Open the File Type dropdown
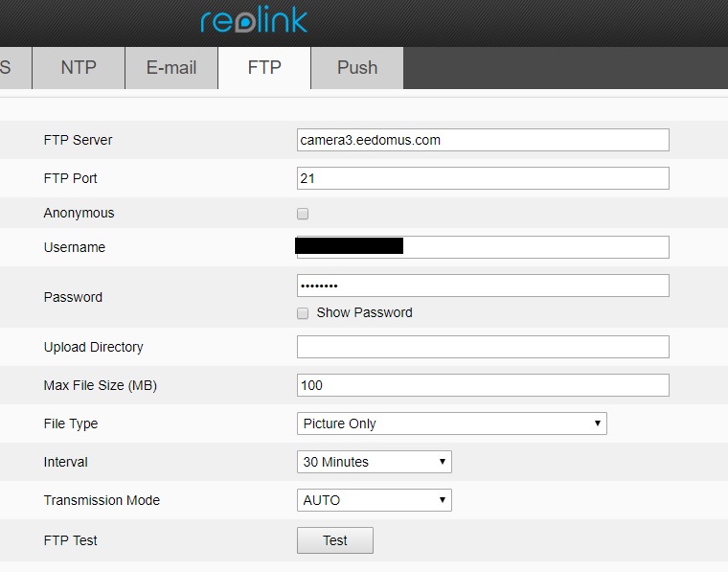This screenshot has height=572, width=728. pyautogui.click(x=451, y=423)
